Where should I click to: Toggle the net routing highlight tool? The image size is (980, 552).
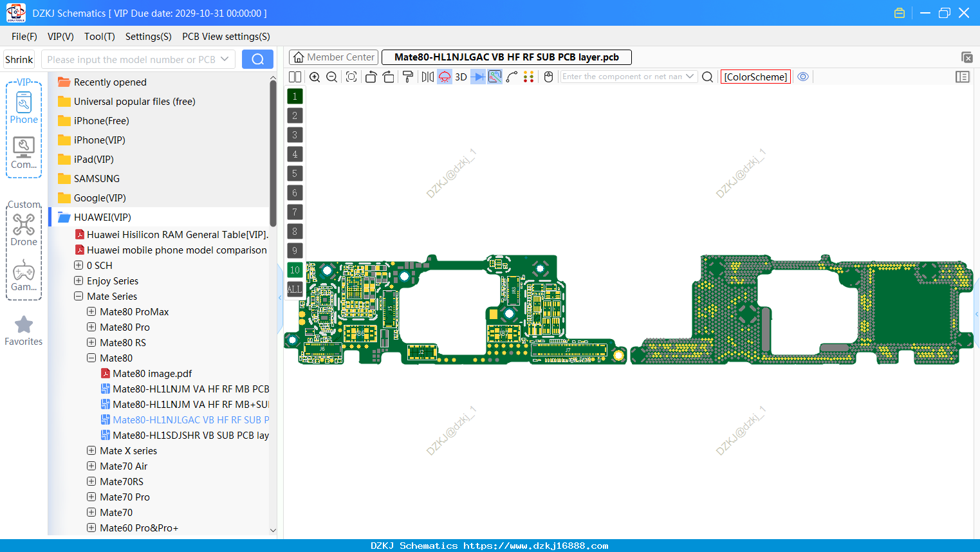click(495, 77)
